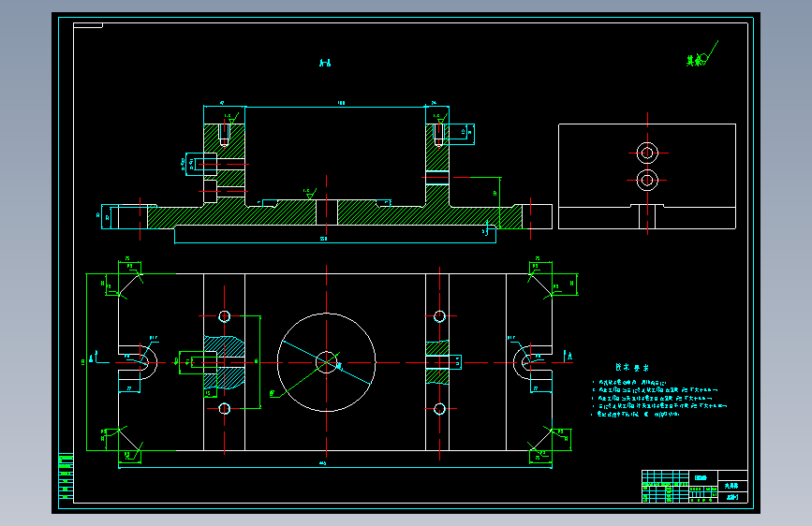This screenshot has width=812, height=526.
Task: Click the first line of the technical requirements notes
Action: [x=629, y=383]
